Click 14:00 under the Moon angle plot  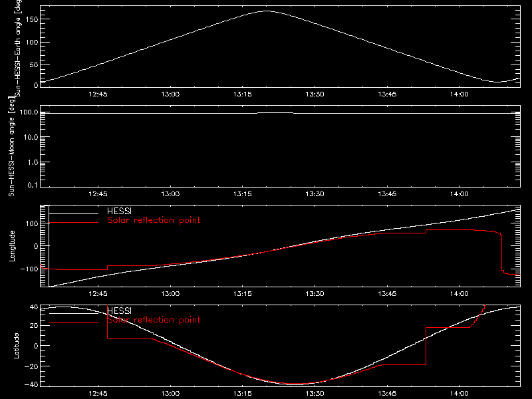point(460,194)
